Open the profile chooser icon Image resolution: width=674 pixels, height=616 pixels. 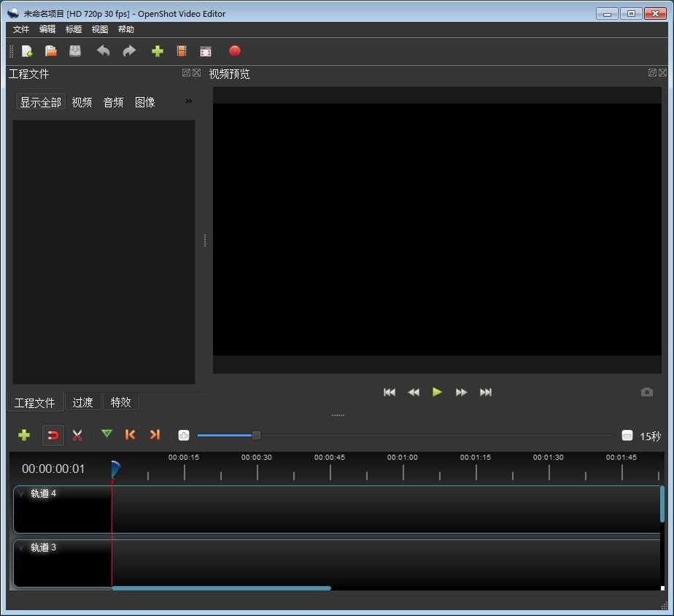click(x=182, y=51)
